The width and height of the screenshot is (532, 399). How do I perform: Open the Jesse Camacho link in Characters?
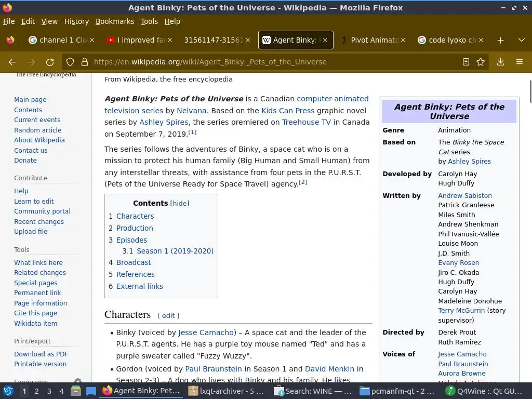[206, 332]
